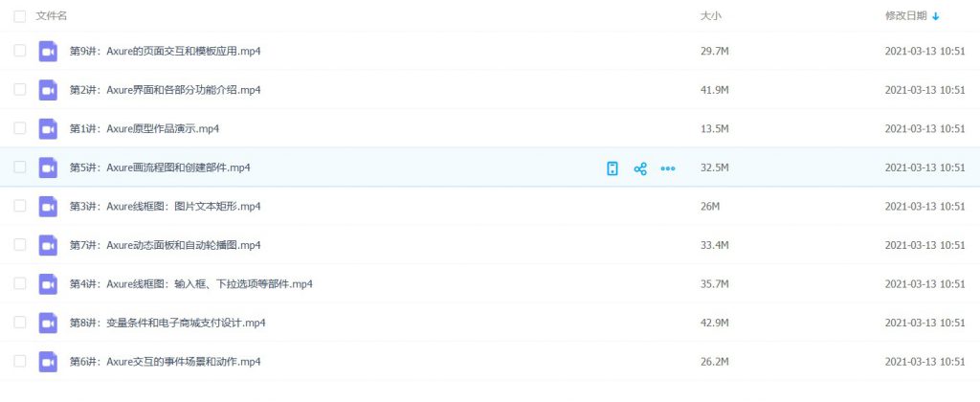Image resolution: width=980 pixels, height=402 pixels.
Task: Click the 修改日期 column header label
Action: pyautogui.click(x=905, y=16)
